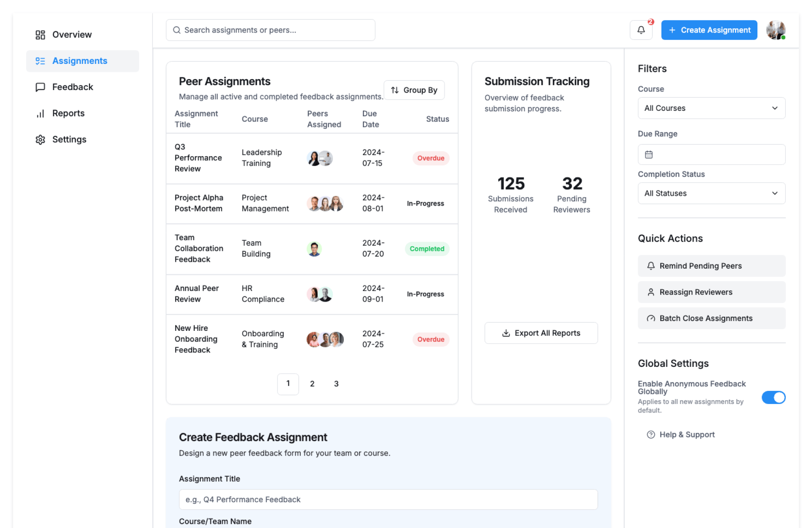This screenshot has width=812, height=528.
Task: Click the calendar icon in Due Range
Action: [648, 154]
